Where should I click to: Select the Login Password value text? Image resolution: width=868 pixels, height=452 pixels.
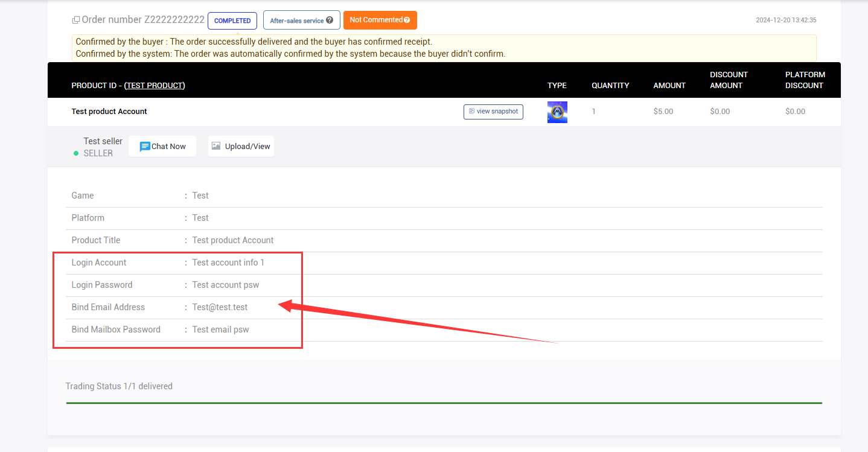click(x=226, y=285)
